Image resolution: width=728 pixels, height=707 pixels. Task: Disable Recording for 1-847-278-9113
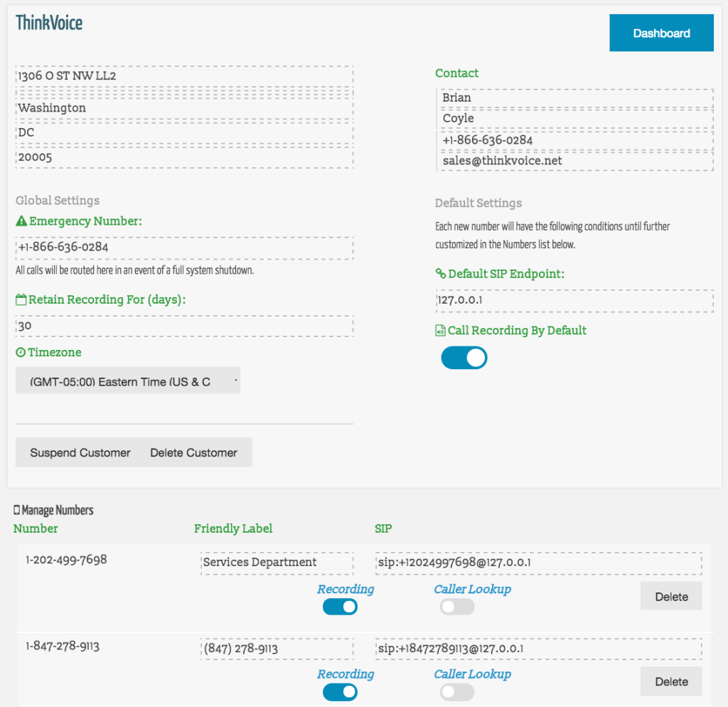click(340, 692)
